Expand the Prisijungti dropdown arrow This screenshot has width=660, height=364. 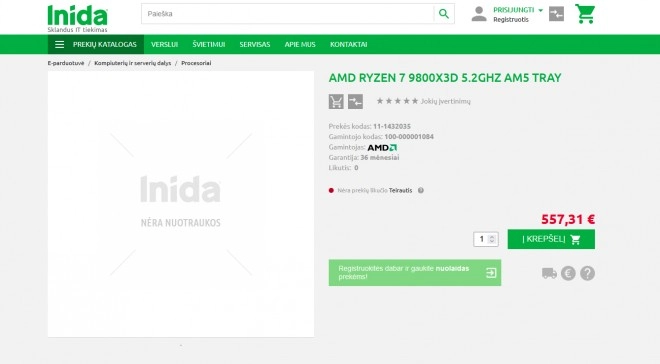[x=541, y=10]
